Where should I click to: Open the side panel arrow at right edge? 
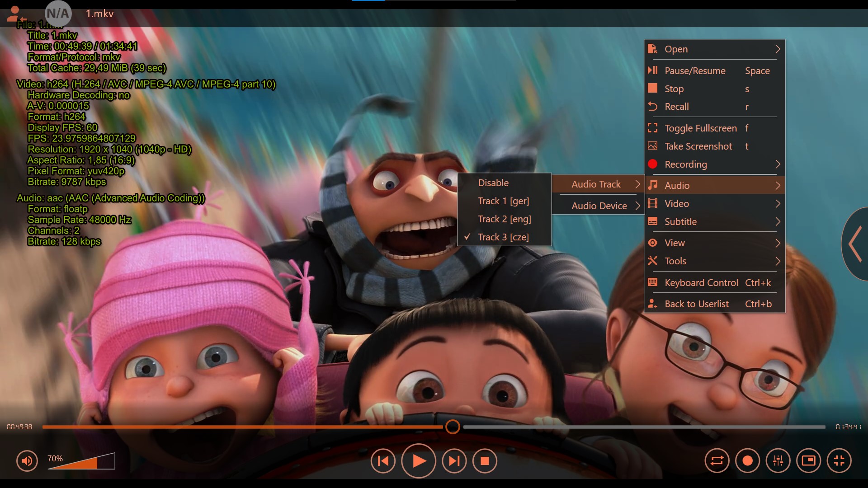[855, 244]
